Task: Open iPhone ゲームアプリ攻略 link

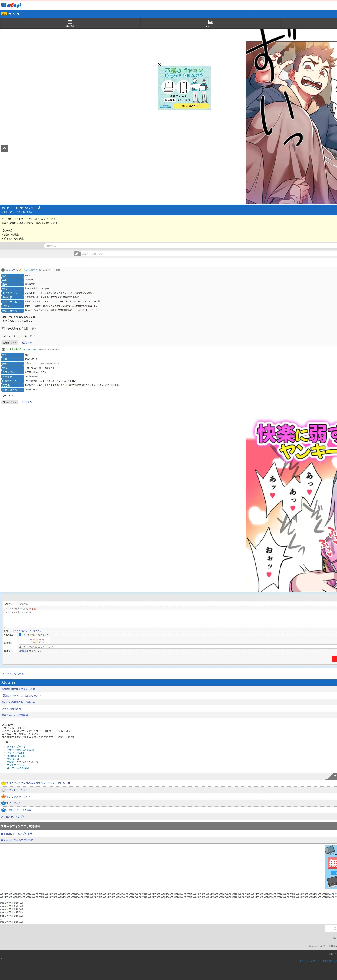Action: [18, 834]
